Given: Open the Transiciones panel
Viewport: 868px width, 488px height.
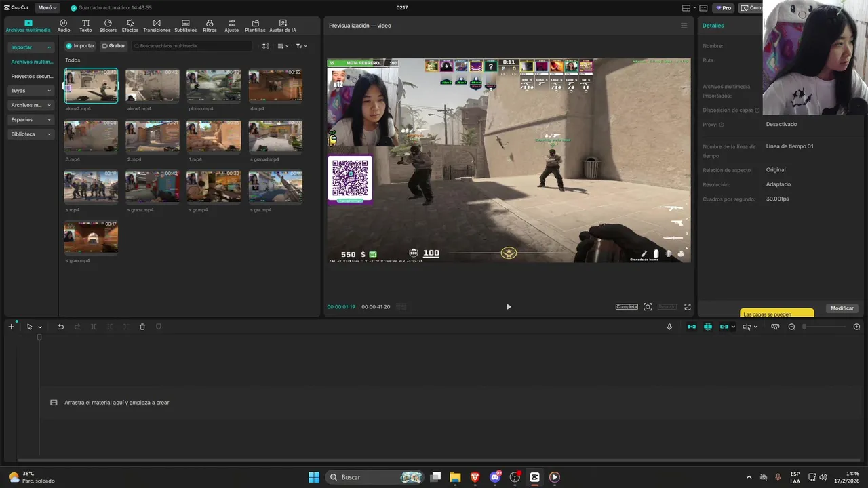Looking at the screenshot, I should coord(157,26).
